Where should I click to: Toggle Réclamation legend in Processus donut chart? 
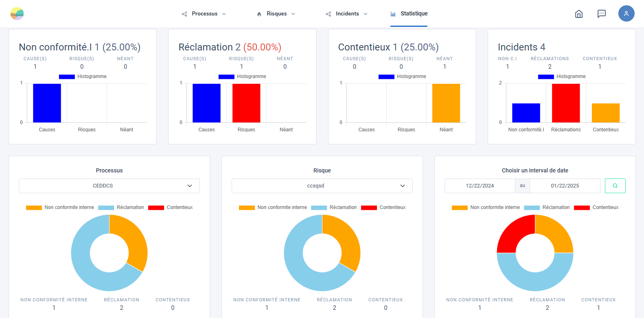click(x=121, y=207)
